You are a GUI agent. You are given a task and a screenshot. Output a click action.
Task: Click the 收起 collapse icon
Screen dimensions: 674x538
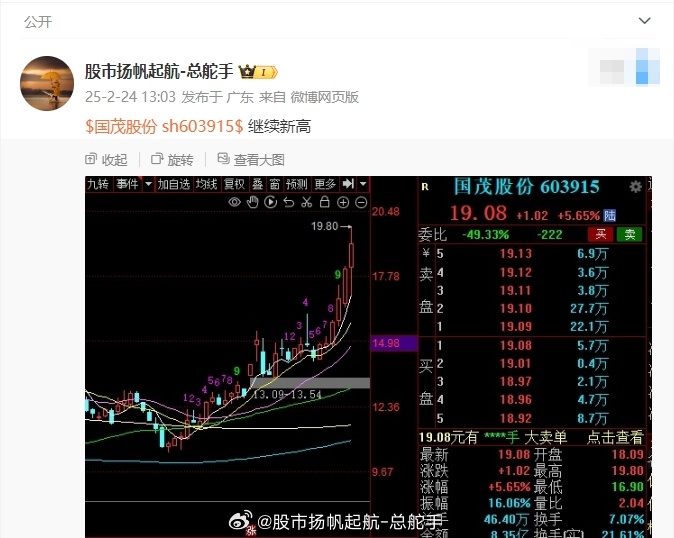pyautogui.click(x=91, y=159)
